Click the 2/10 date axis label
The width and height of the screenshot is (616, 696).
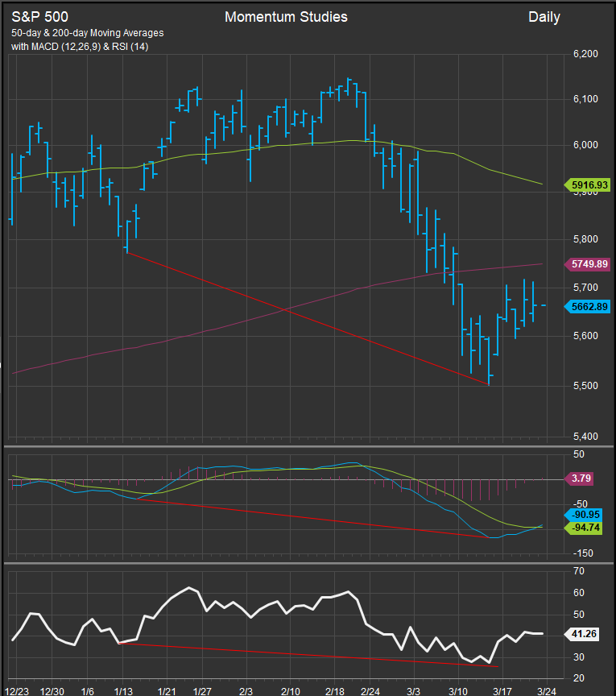tap(290, 691)
